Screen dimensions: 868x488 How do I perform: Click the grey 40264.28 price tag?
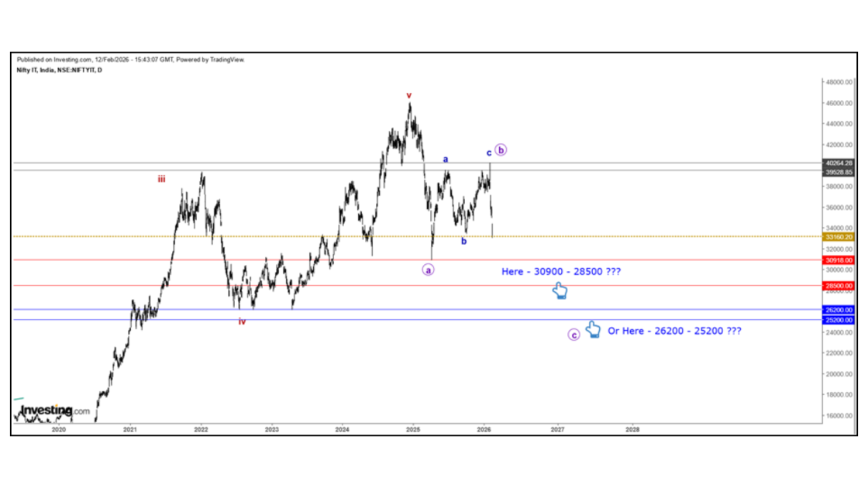pos(839,163)
